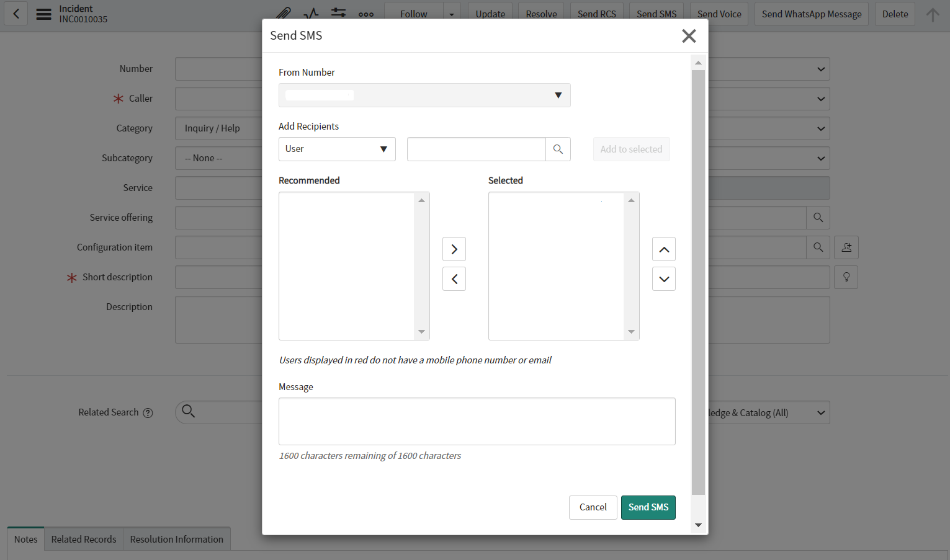Open the User recipient type dropdown
The image size is (950, 560).
(x=337, y=149)
